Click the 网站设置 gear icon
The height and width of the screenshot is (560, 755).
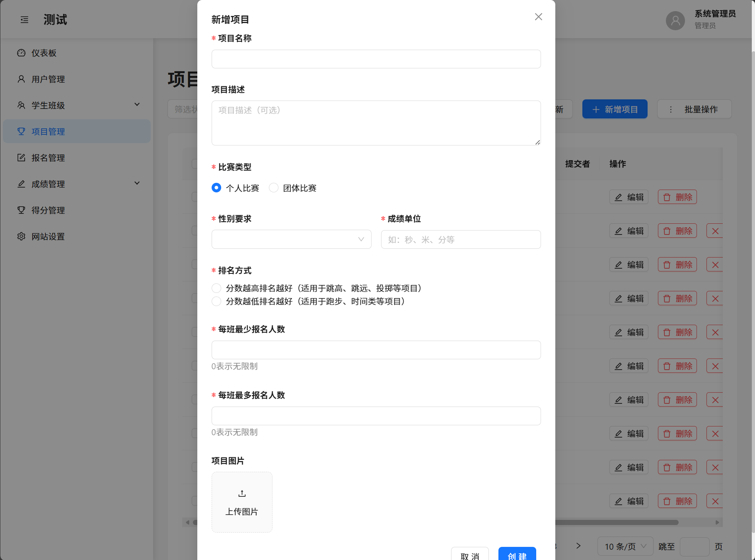[x=21, y=236]
